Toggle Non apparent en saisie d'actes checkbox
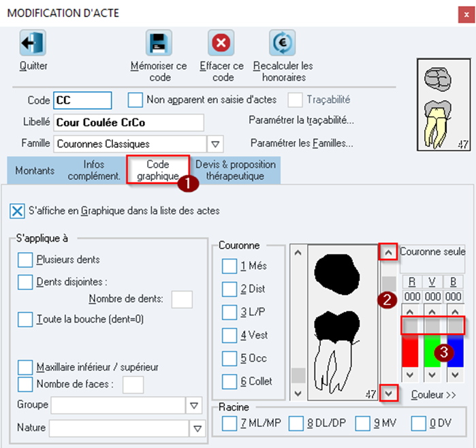Viewport: 476px width, 448px height. point(136,100)
